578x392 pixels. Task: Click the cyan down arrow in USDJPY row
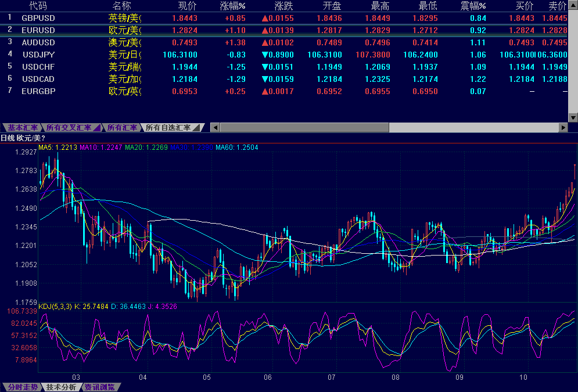(x=265, y=55)
